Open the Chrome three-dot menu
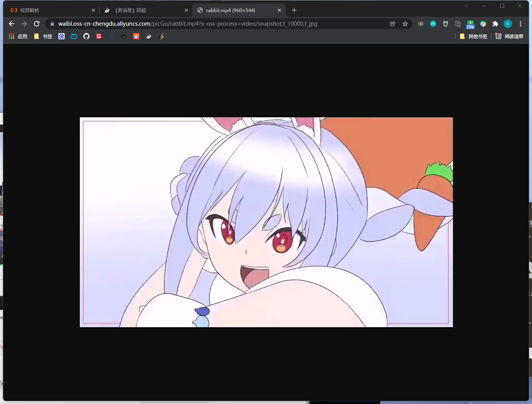 point(520,24)
